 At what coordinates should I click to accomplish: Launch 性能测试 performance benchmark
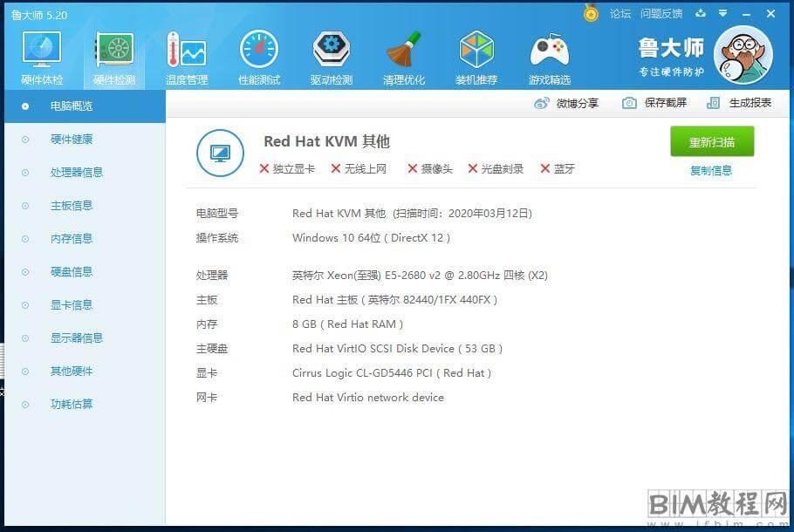(x=259, y=58)
